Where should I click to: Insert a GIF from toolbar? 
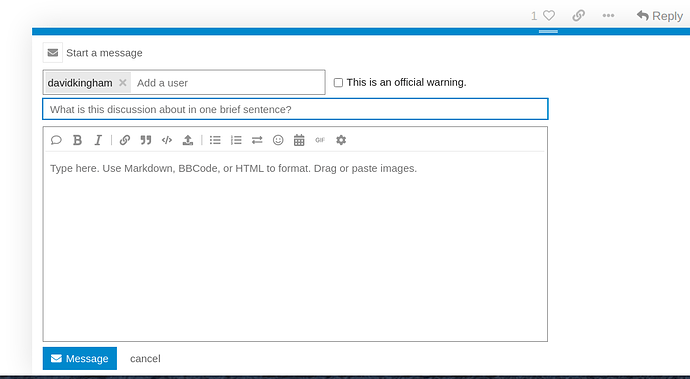[320, 140]
